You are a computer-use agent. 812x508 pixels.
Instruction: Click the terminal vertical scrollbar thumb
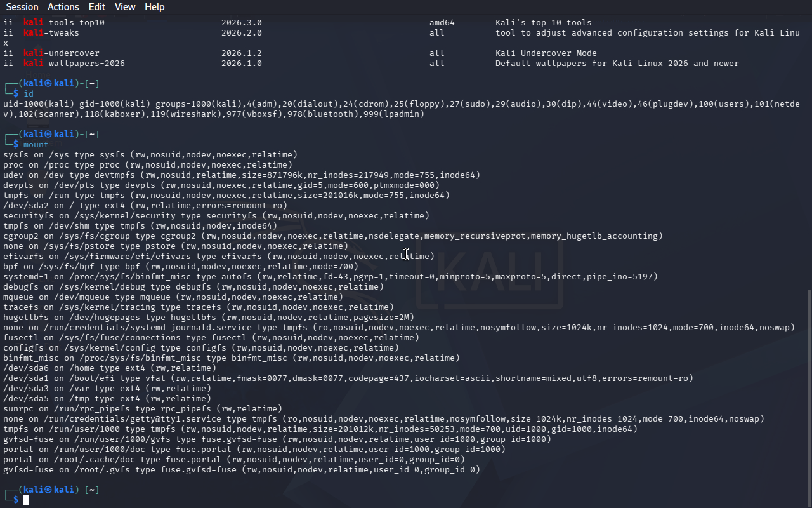(808, 398)
